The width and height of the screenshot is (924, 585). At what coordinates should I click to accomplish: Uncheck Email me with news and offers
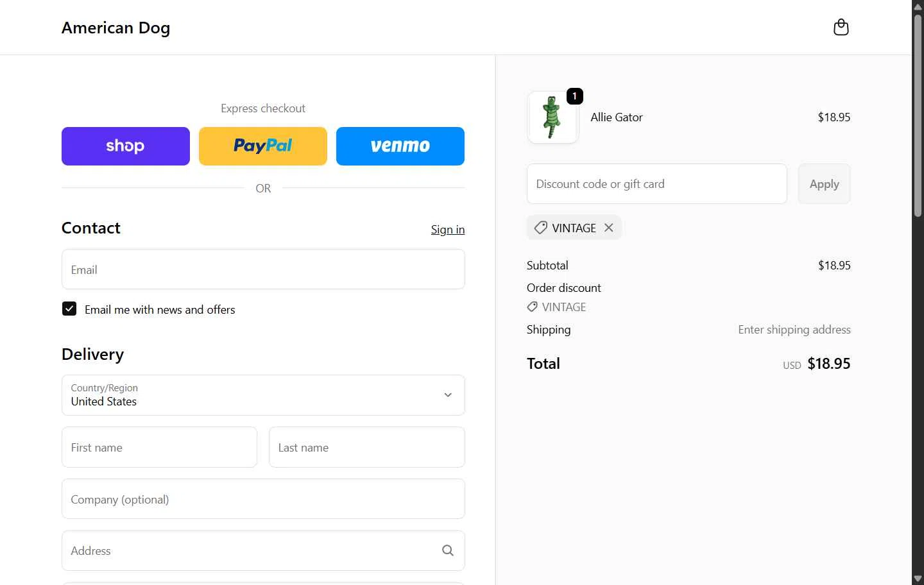pos(69,309)
